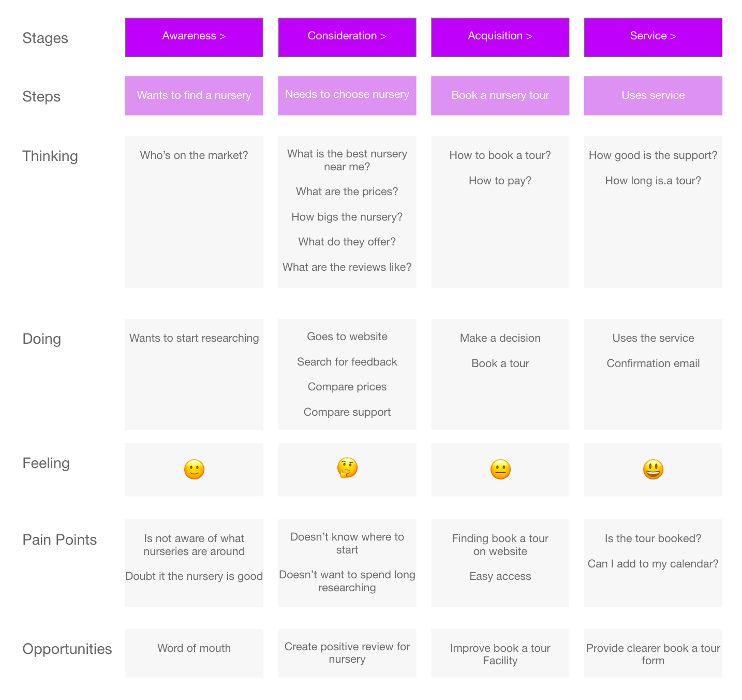
Task: Open the Service stage box
Action: click(x=653, y=37)
